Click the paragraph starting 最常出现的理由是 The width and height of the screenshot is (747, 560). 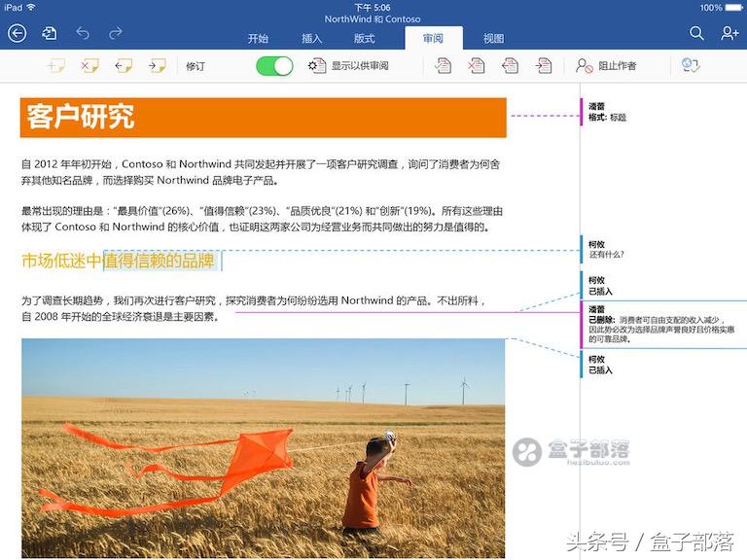(262, 219)
